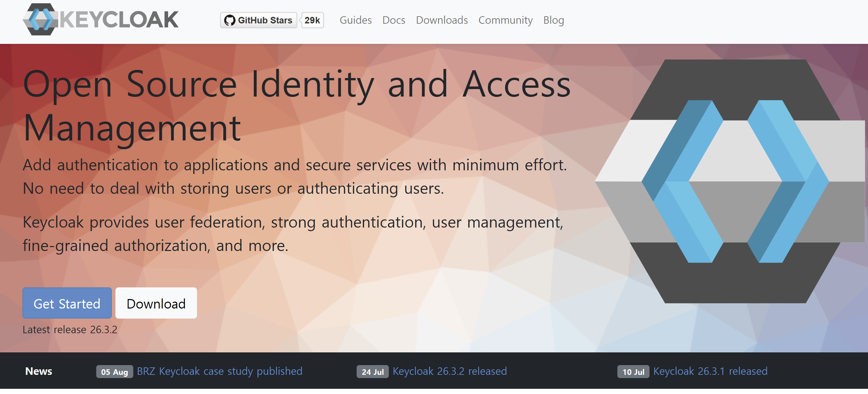Click the GitHub octocat icon
This screenshot has height=394, width=868.
point(230,20)
